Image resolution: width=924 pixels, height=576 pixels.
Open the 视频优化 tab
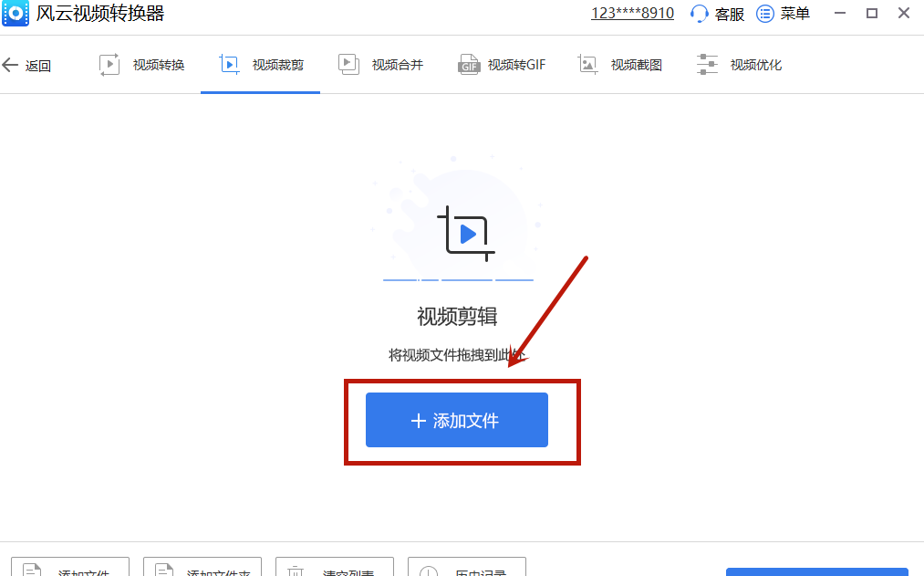(x=755, y=65)
